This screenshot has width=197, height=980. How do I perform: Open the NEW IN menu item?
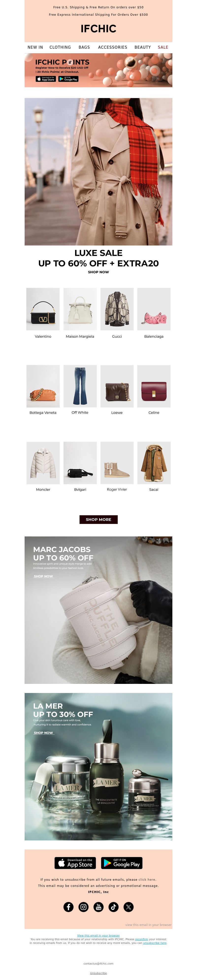coord(35,47)
